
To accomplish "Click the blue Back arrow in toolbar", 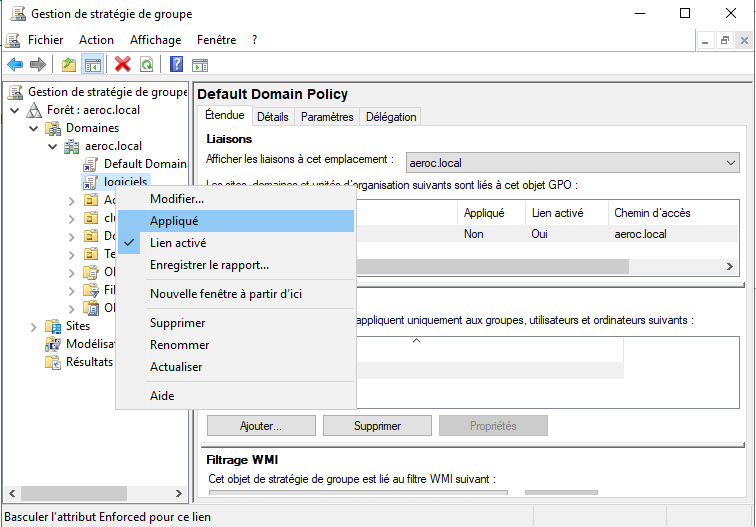I will pos(15,65).
